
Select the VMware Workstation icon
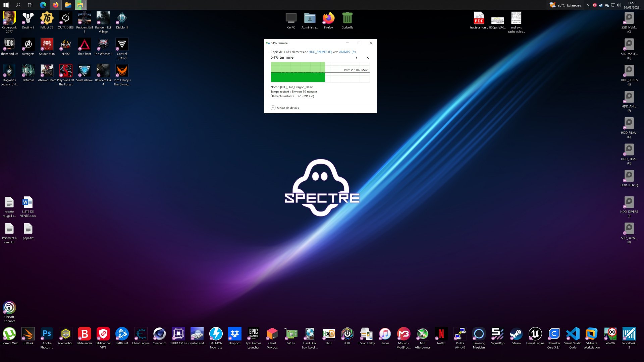click(x=592, y=338)
